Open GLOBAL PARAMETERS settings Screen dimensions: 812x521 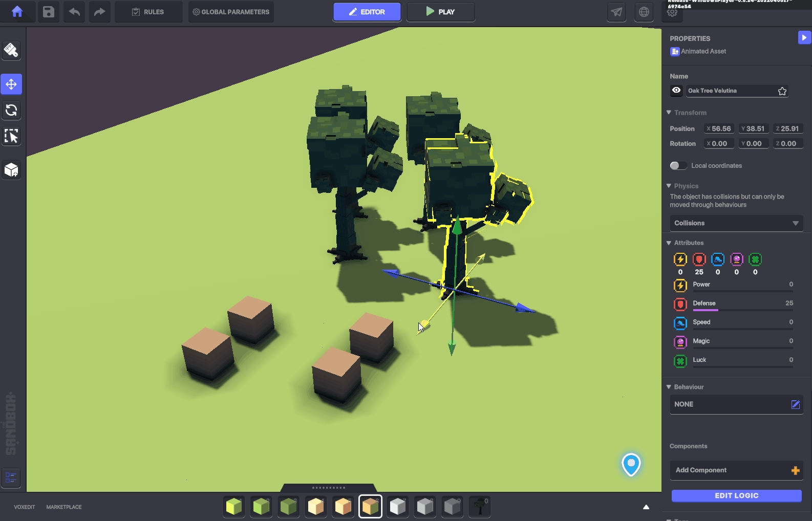pos(231,12)
